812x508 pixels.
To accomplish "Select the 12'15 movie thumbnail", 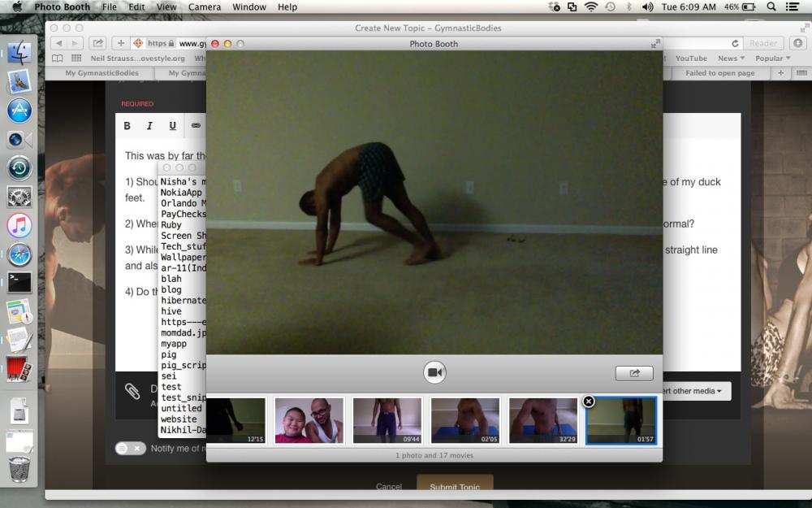I will tap(236, 420).
